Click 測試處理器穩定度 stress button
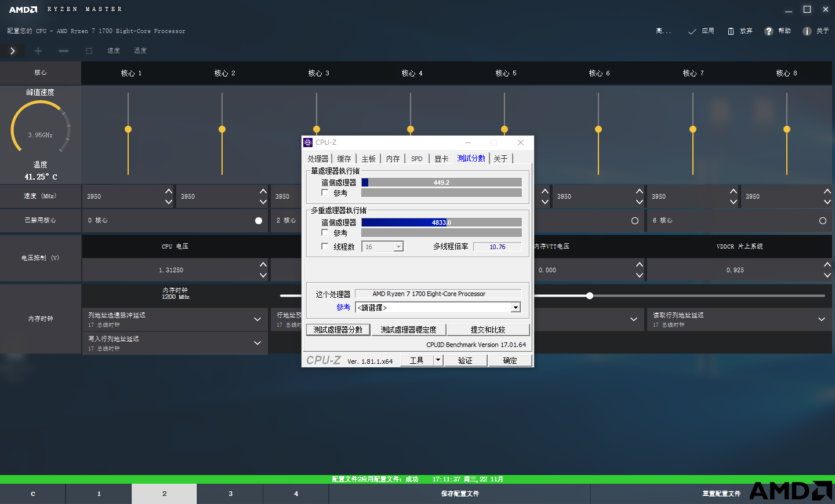835x504 pixels. pyautogui.click(x=409, y=330)
